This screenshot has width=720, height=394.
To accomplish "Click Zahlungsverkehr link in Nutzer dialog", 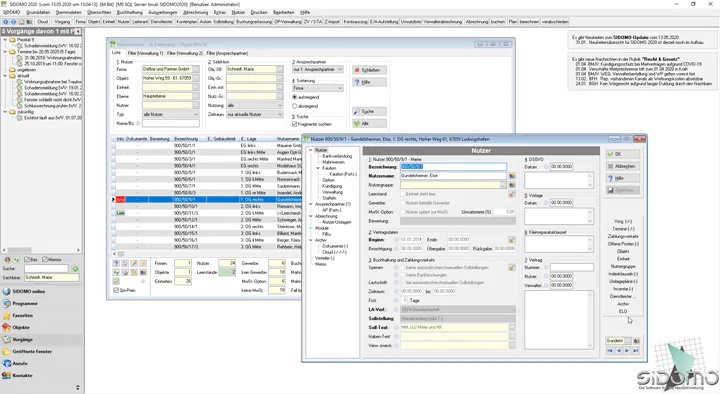I will [x=623, y=236].
